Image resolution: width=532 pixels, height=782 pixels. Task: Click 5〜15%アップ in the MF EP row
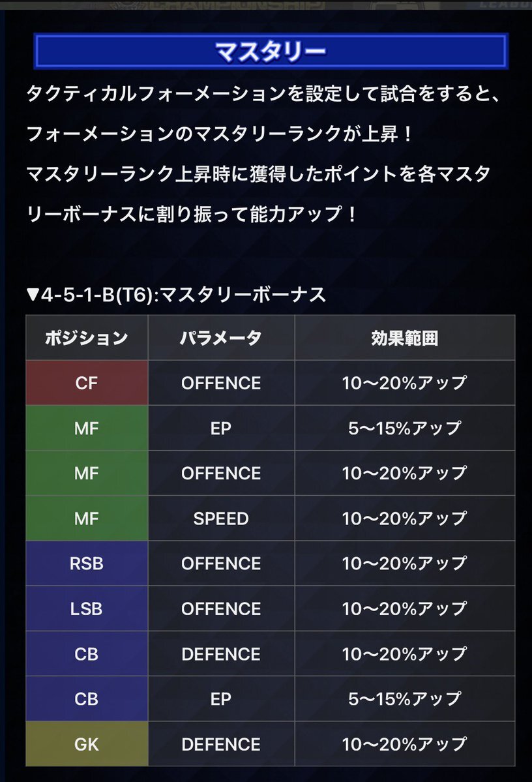click(x=404, y=428)
